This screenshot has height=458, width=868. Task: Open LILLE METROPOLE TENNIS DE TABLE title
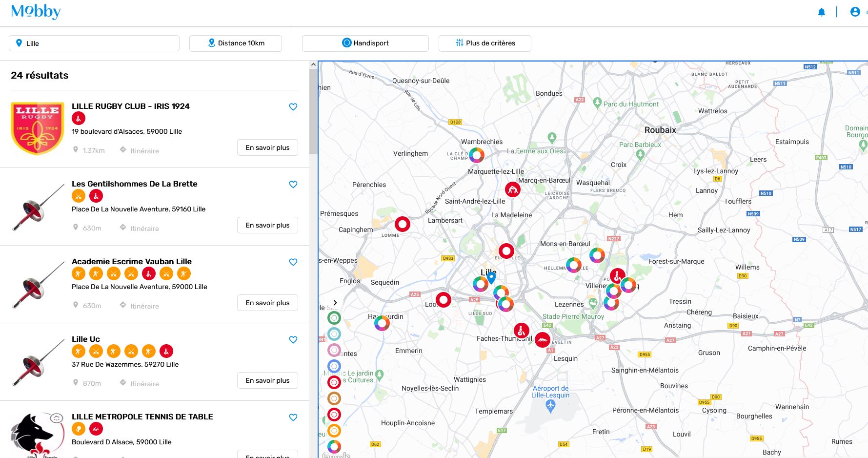pyautogui.click(x=142, y=416)
